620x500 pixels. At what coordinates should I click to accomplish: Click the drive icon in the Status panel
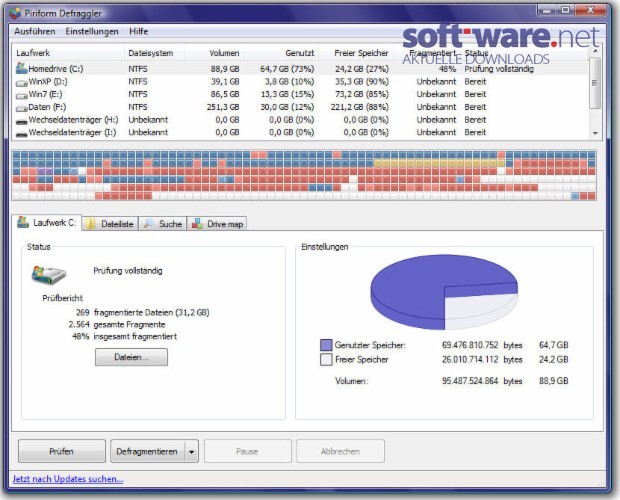click(x=49, y=275)
